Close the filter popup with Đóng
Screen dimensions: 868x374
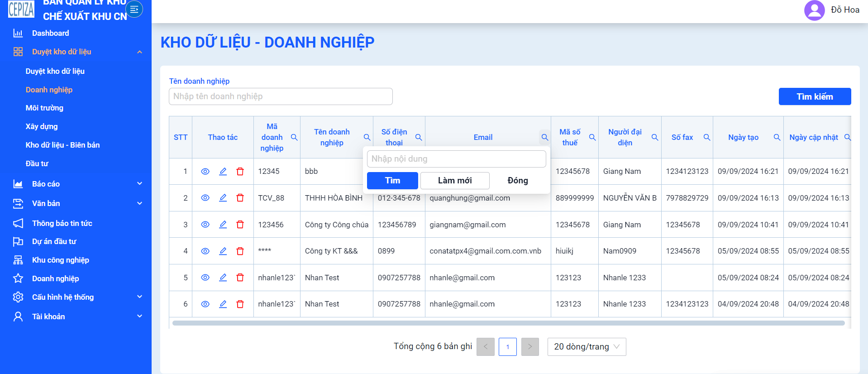(x=518, y=181)
